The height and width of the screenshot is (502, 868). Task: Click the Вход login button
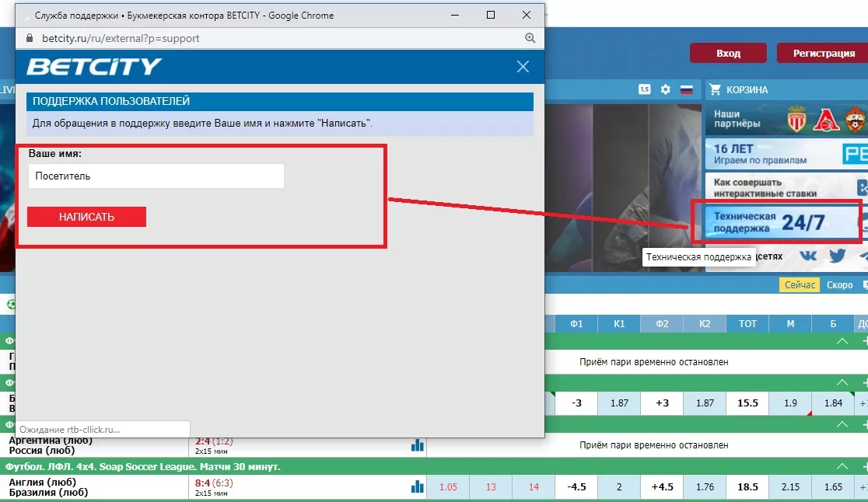coord(728,54)
